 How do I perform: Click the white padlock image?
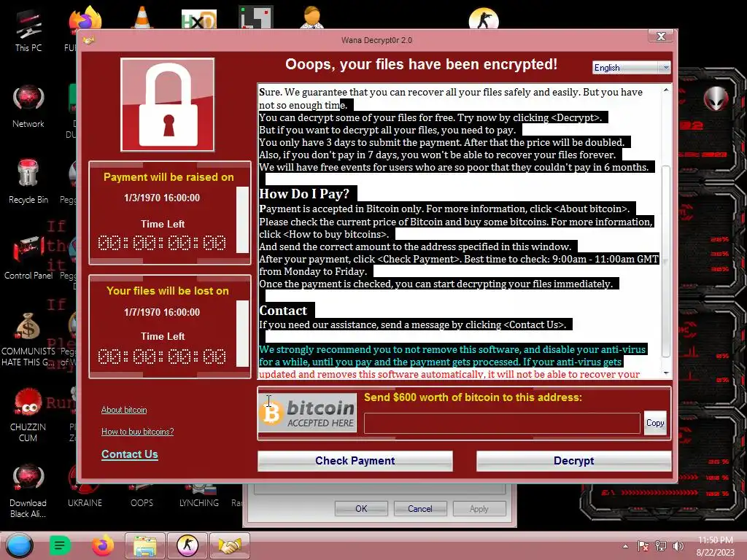click(168, 105)
